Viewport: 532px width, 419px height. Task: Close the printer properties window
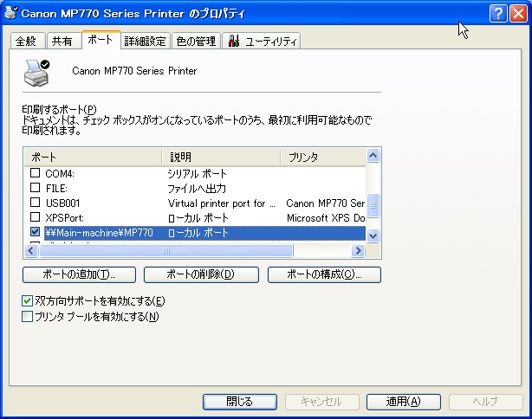click(518, 14)
